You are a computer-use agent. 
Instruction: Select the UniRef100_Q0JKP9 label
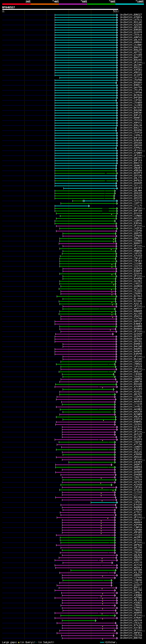pyautogui.click(x=131, y=75)
